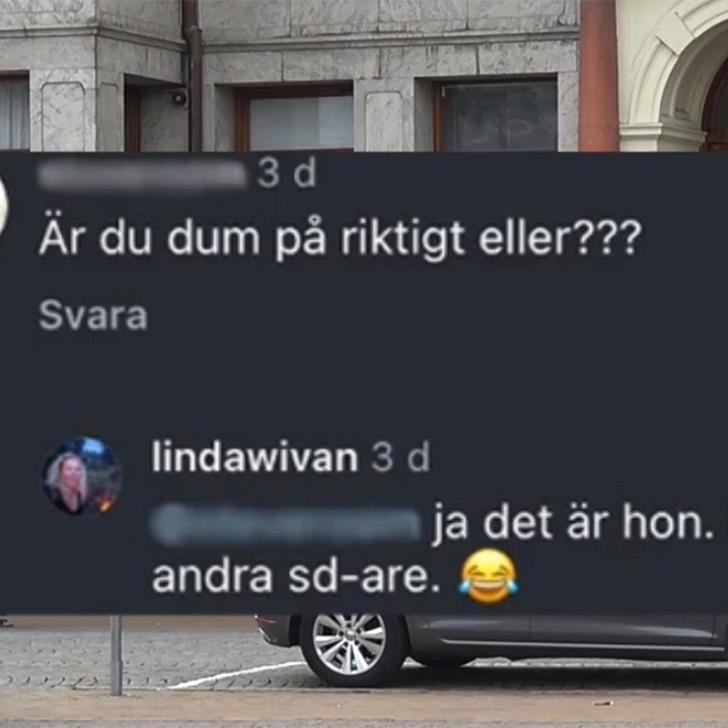Click the blurred mention in lindawivan's reply
The width and height of the screenshot is (728, 728).
pos(286,525)
